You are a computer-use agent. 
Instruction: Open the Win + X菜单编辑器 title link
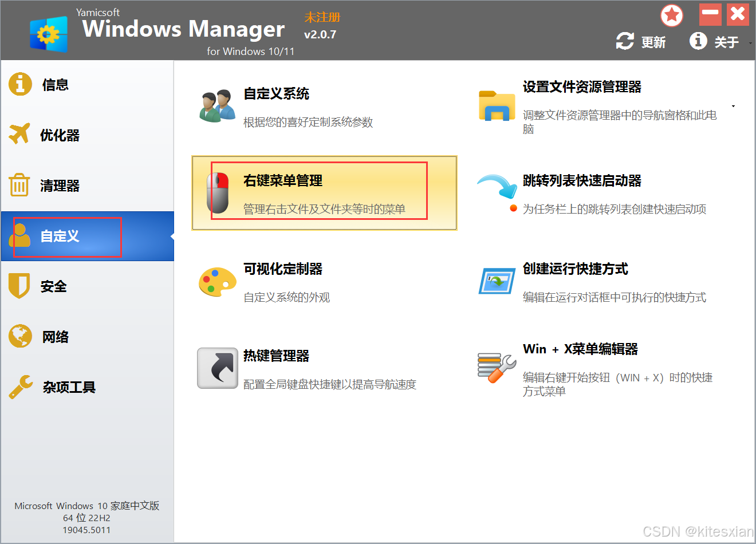click(x=580, y=349)
